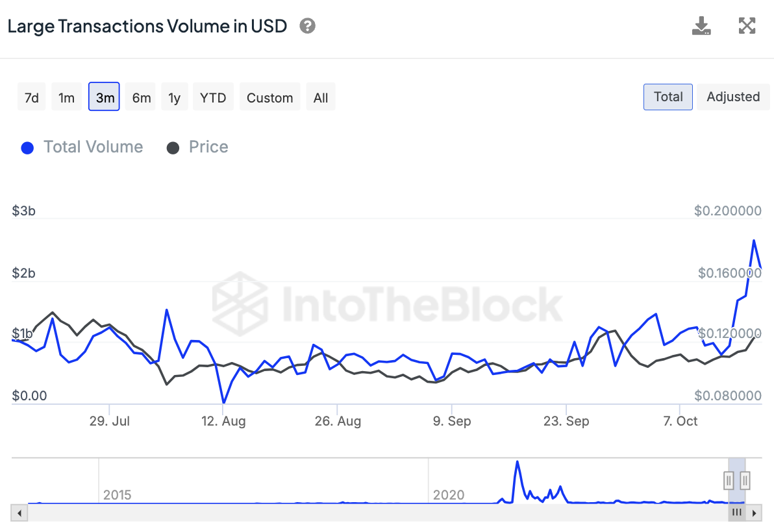Click the scrollbar grip at bottom
The height and width of the screenshot is (532, 774).
click(737, 513)
